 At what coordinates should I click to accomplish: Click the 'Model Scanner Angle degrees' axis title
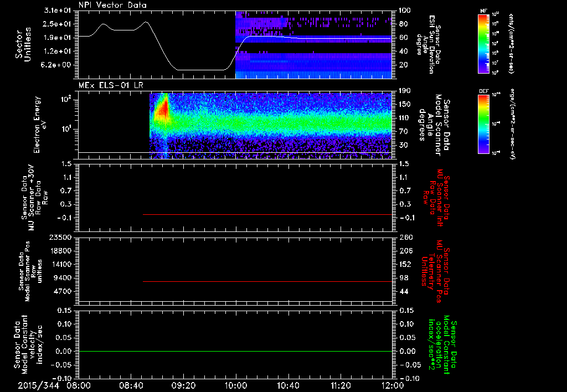pos(434,125)
